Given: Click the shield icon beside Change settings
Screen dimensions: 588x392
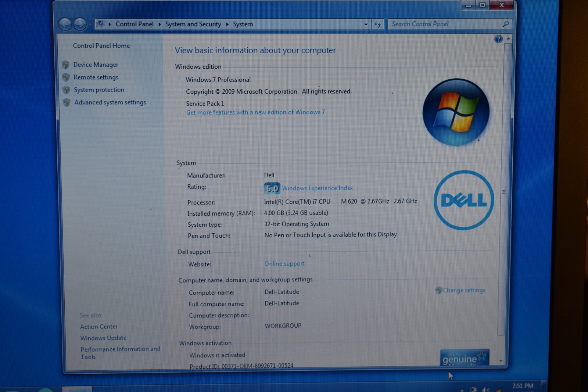Looking at the screenshot, I should [x=439, y=290].
